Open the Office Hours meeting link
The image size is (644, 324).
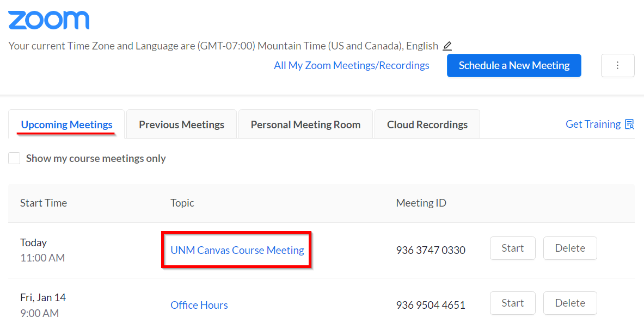(199, 305)
